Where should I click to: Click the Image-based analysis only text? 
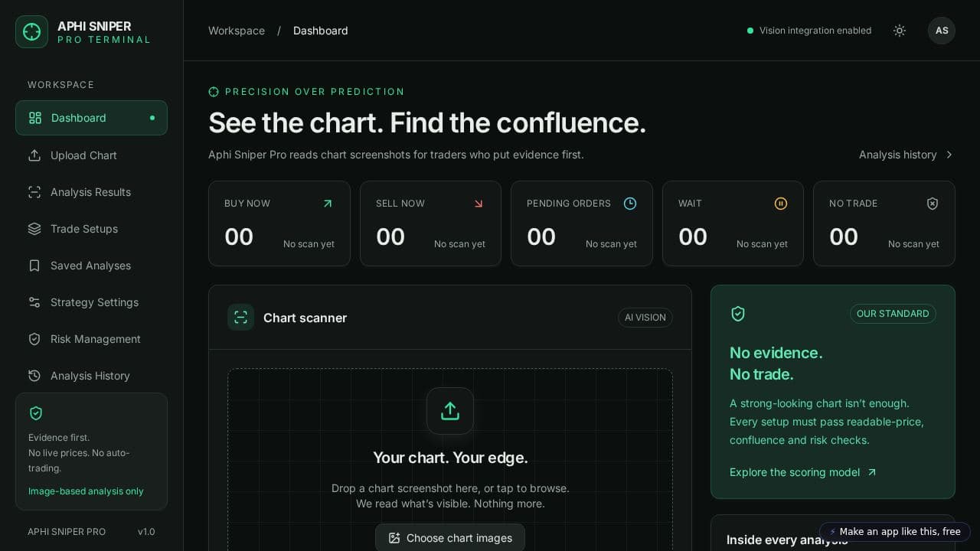86,491
